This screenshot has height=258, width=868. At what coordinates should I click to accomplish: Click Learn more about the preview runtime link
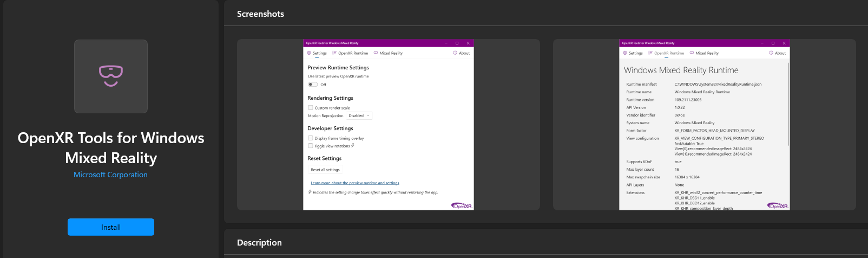[x=355, y=183]
